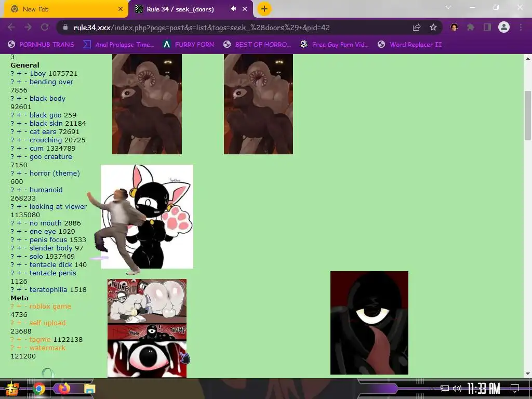
Task: Open Google Chrome from the taskbar
Action: (39, 389)
